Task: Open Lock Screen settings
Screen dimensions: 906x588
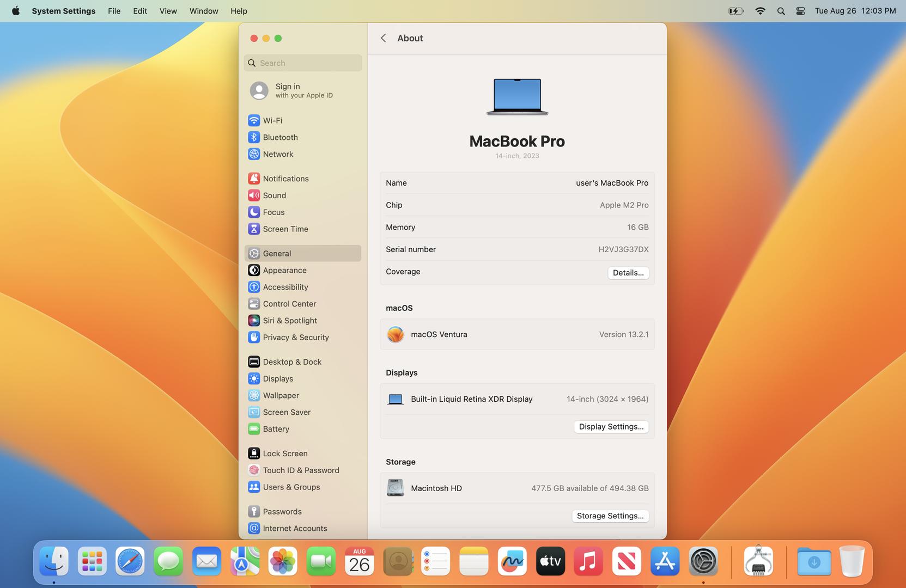Action: click(302, 454)
